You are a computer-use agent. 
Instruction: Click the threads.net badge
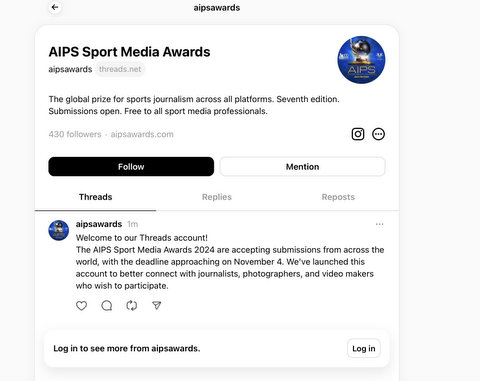click(120, 69)
